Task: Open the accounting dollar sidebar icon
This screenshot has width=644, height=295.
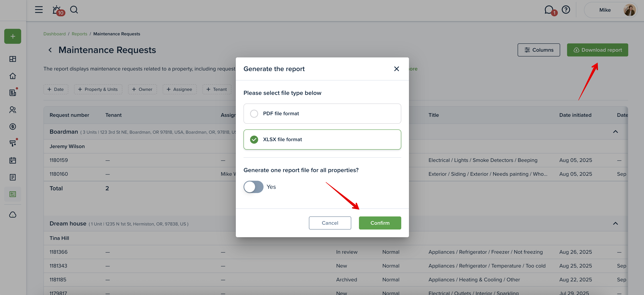Action: [x=13, y=127]
